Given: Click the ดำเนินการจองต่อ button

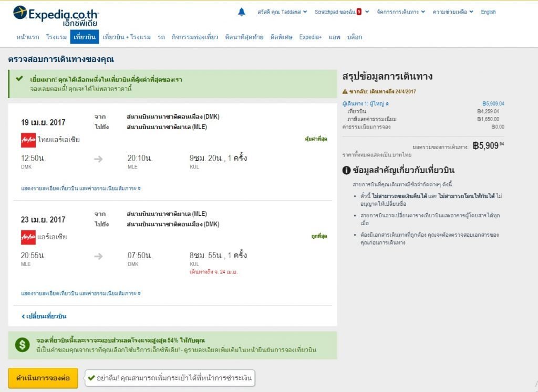Looking at the screenshot, I should tap(43, 378).
